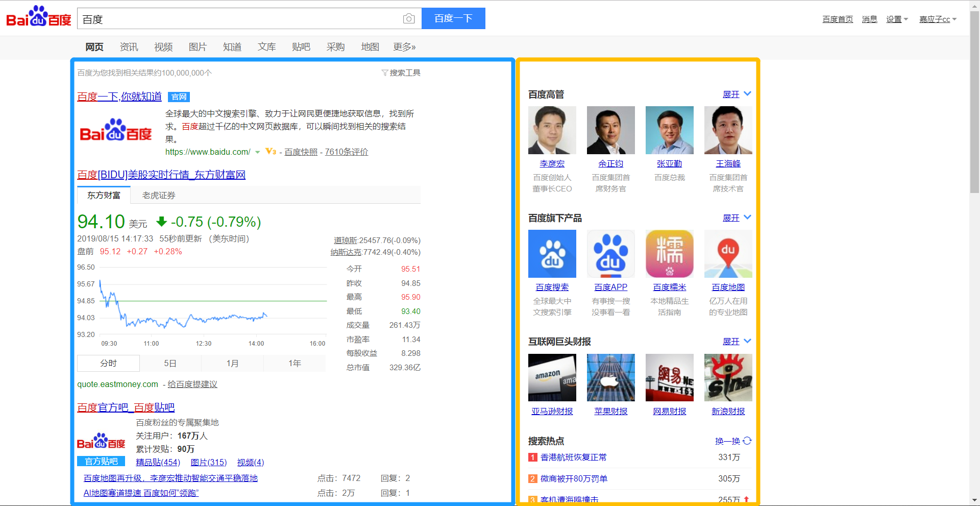
Task: Click the 道琼斯 index link
Action: pos(345,240)
